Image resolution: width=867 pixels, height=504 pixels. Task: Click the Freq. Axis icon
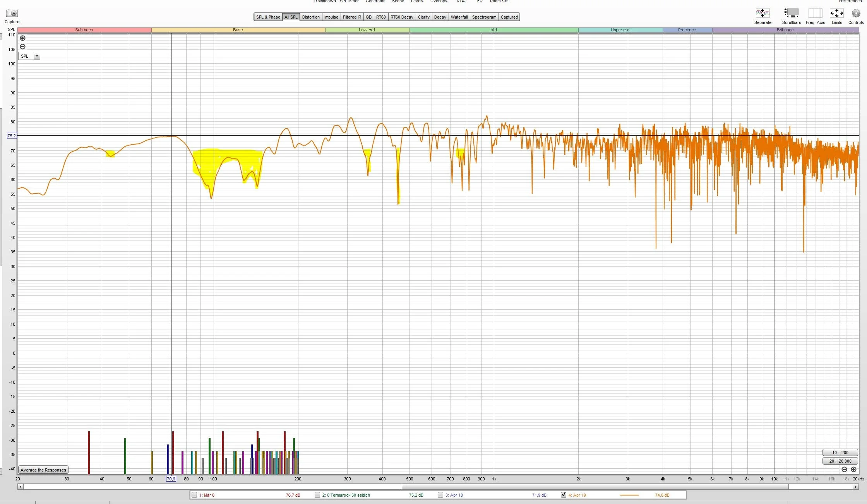pos(815,13)
